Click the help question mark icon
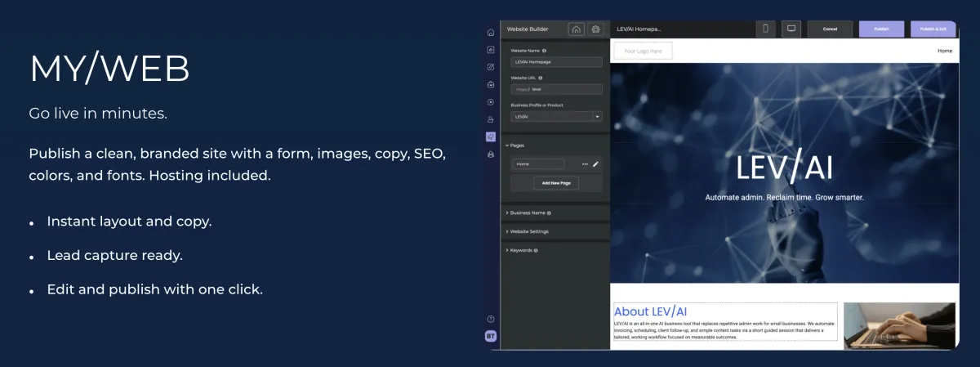The image size is (980, 367). [491, 319]
